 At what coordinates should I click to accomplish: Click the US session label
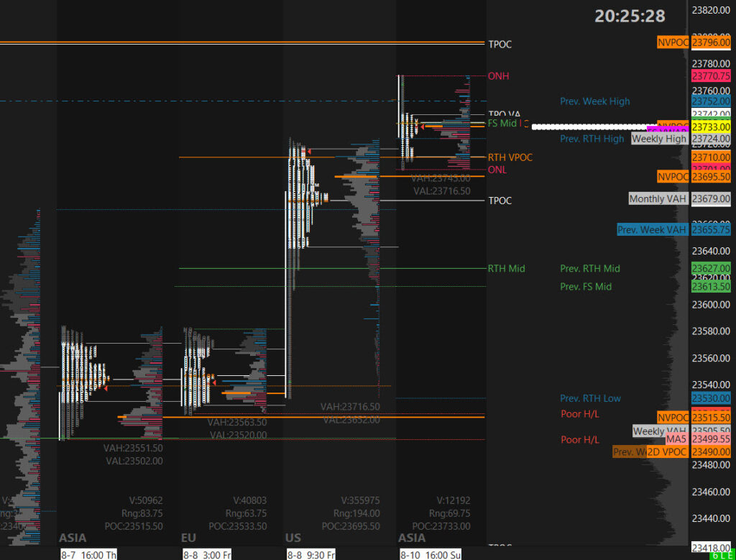[295, 538]
